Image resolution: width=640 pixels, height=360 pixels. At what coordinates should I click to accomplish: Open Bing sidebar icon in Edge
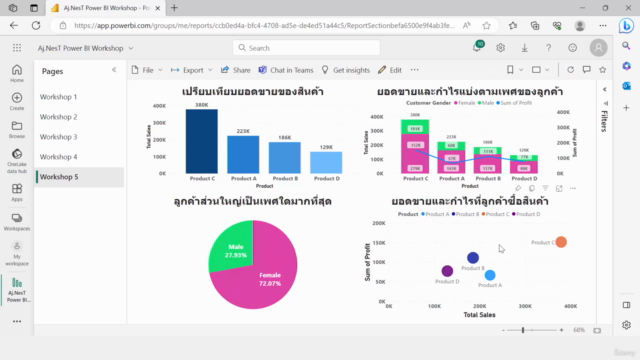tap(627, 26)
